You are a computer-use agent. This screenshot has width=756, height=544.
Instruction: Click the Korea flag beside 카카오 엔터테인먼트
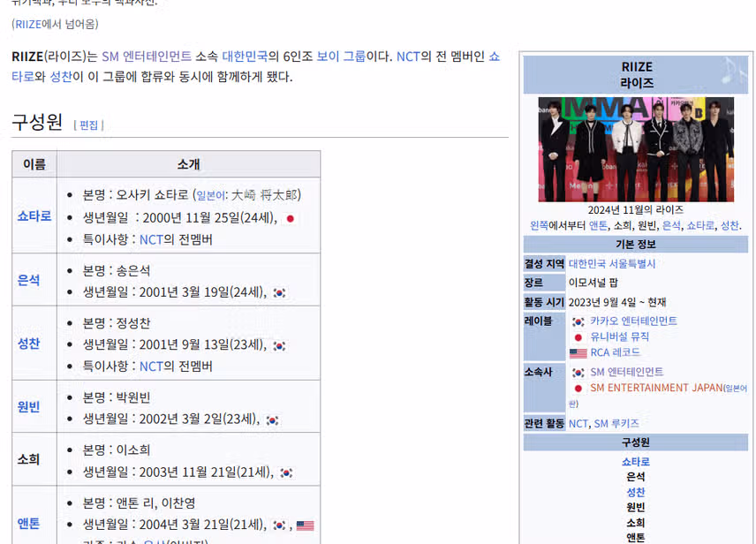[578, 321]
